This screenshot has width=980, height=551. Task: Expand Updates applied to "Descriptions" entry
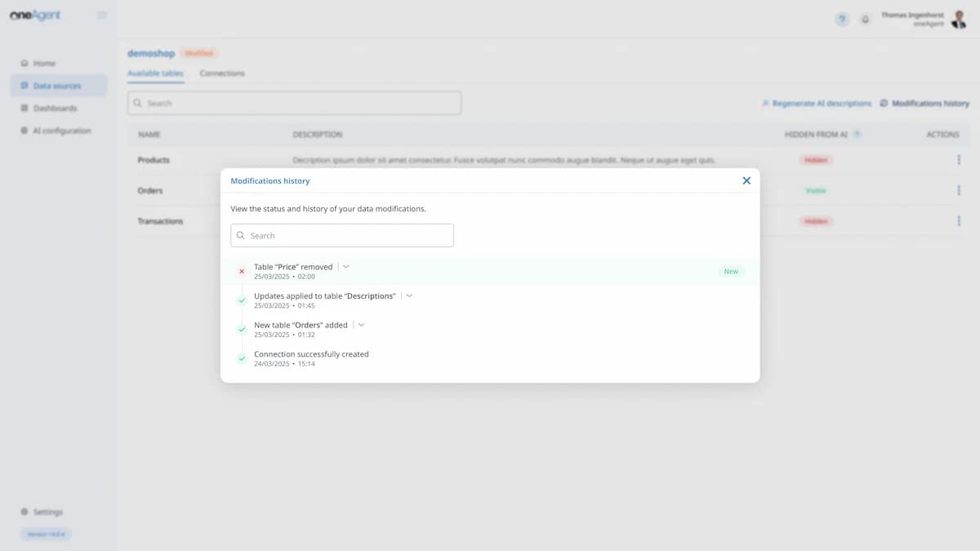click(x=409, y=296)
